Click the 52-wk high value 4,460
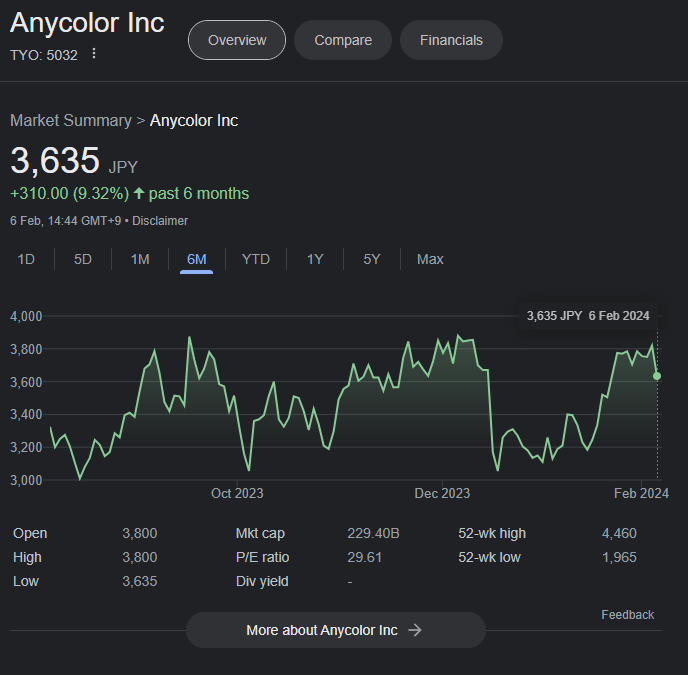 [619, 533]
